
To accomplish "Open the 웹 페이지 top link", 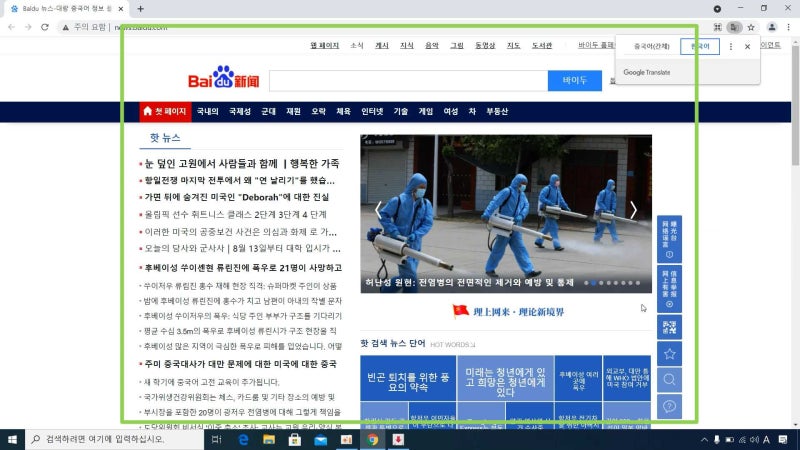I will coord(324,45).
